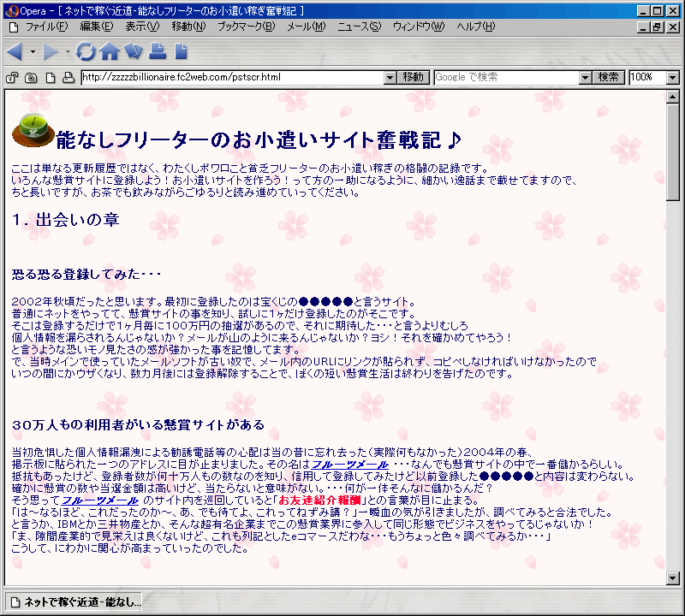Click the red お友達紹介報酬 text

coord(319,500)
